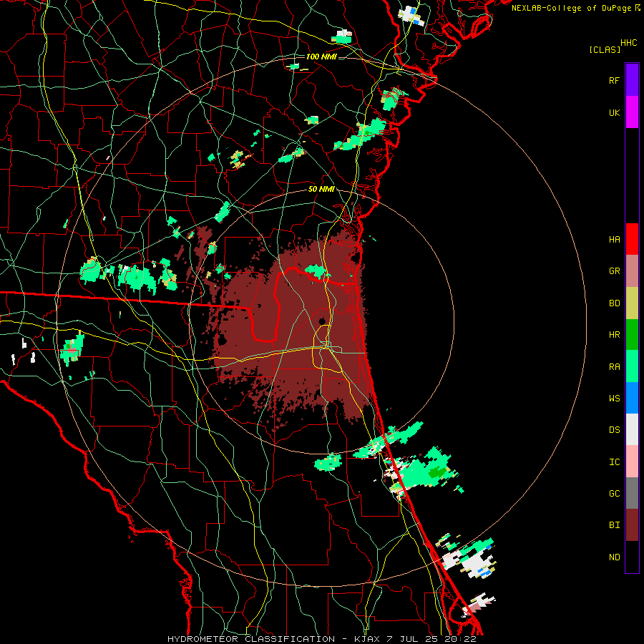Click the 50 NMI range ring label

pyautogui.click(x=321, y=189)
